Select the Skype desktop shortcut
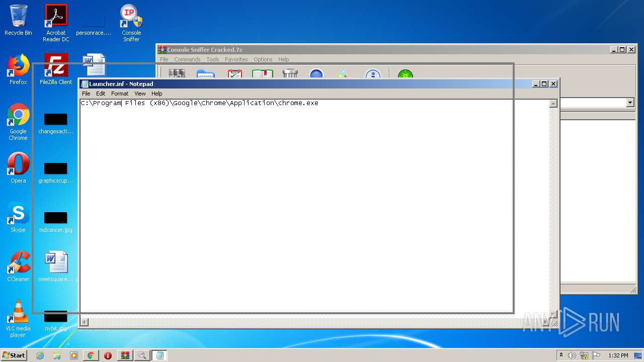This screenshot has width=644, height=362. (18, 217)
